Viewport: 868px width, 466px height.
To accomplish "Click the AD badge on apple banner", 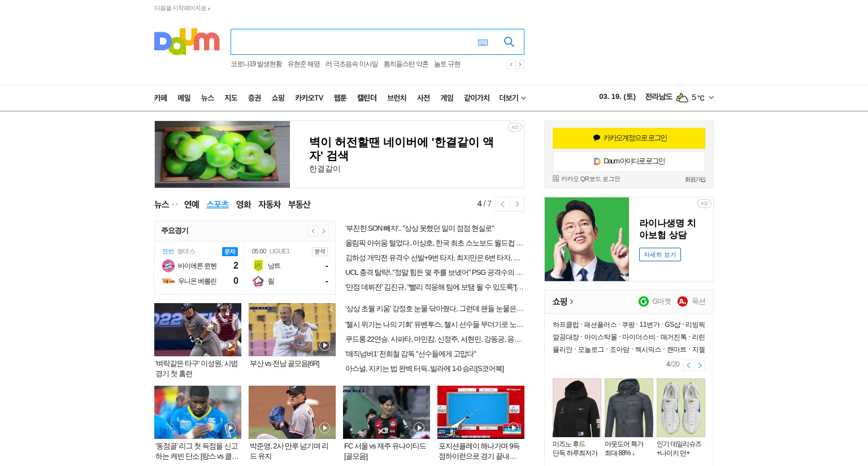I will click(x=515, y=127).
